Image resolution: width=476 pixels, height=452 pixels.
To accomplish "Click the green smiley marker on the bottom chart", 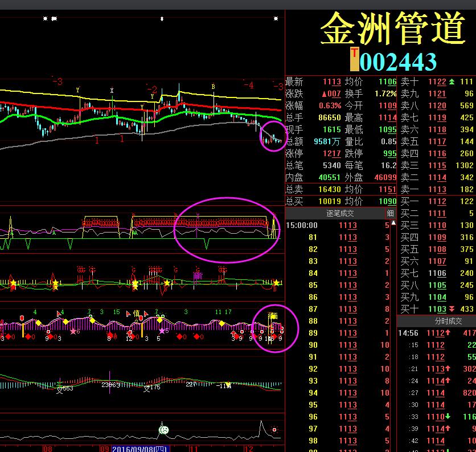I will point(163,430).
